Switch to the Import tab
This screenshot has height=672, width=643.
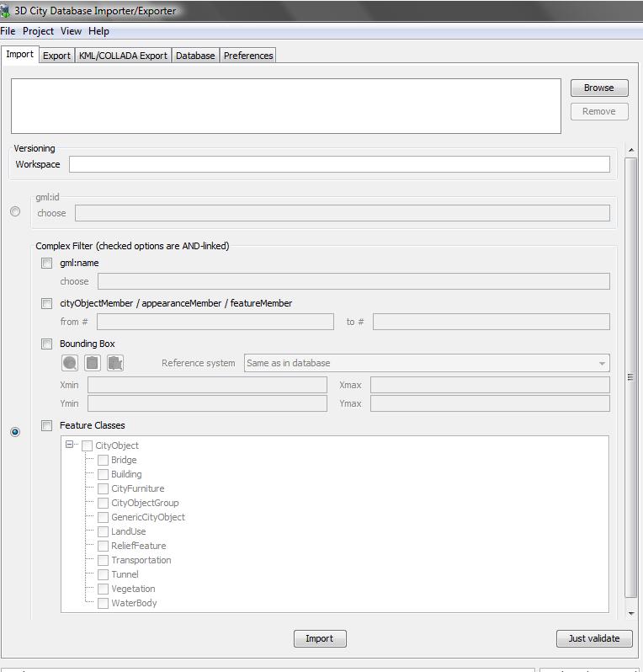pos(19,55)
